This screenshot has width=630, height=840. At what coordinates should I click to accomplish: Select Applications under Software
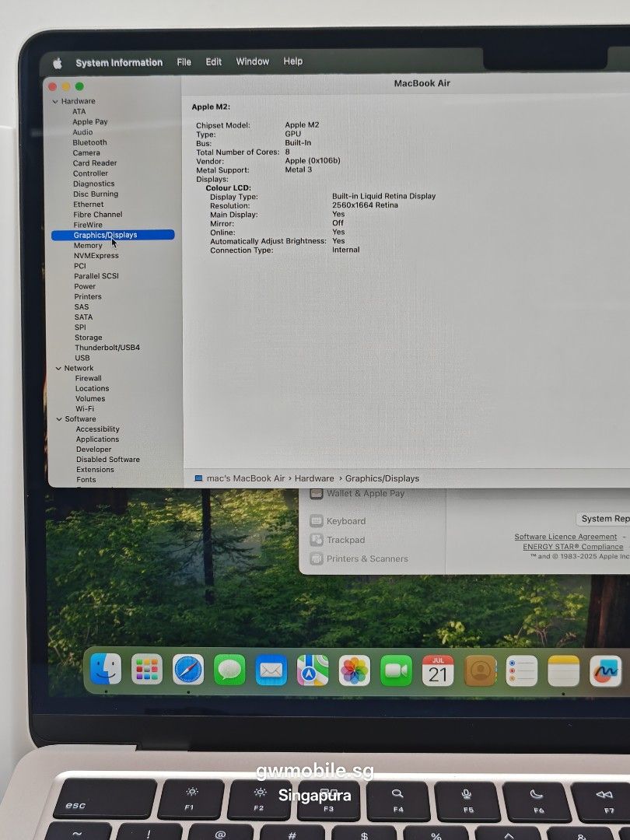97,439
